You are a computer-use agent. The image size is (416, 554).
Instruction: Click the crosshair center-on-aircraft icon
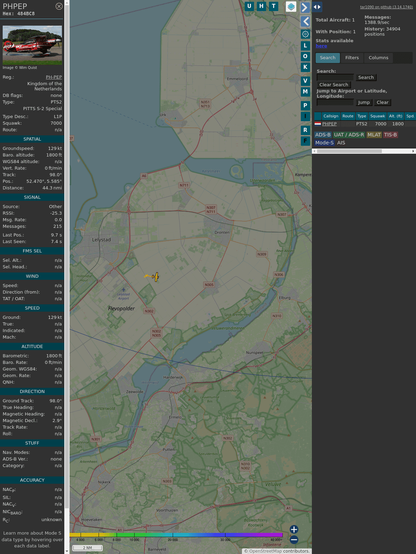point(305,34)
